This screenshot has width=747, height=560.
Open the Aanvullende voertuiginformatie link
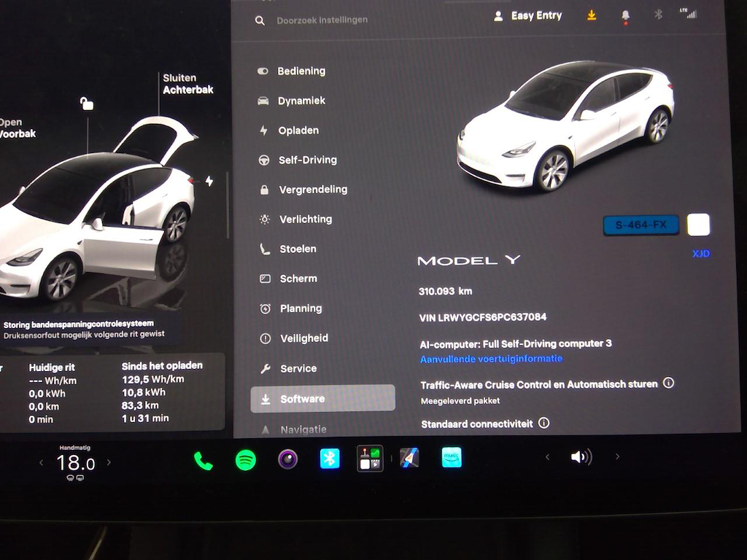pyautogui.click(x=491, y=359)
